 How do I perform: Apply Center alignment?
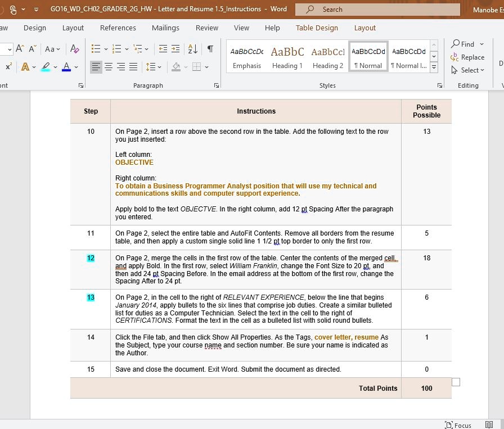pyautogui.click(x=109, y=67)
